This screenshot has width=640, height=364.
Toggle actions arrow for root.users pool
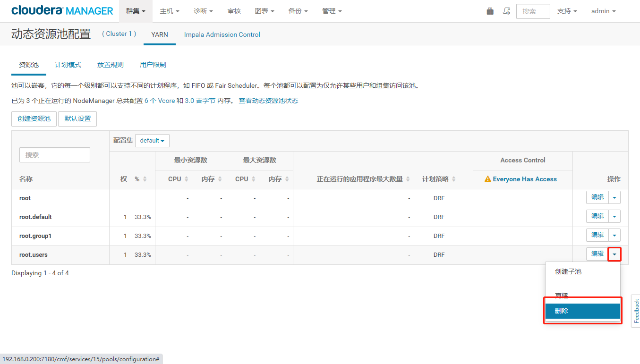point(614,254)
